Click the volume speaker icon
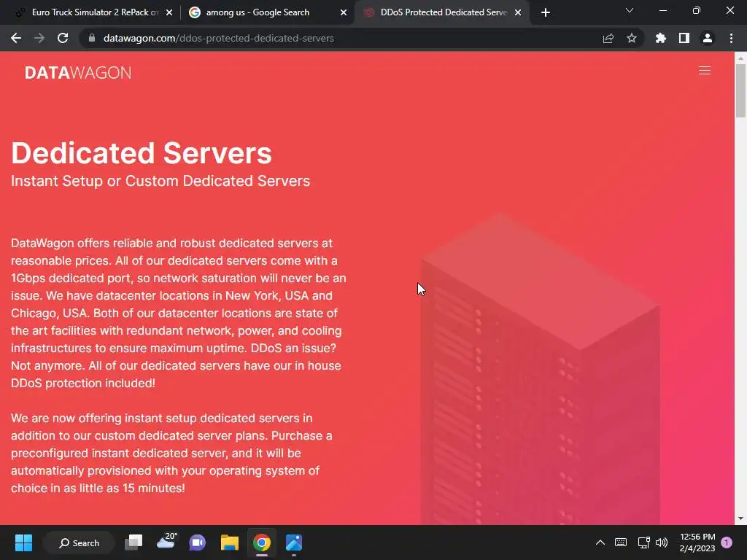 tap(662, 542)
